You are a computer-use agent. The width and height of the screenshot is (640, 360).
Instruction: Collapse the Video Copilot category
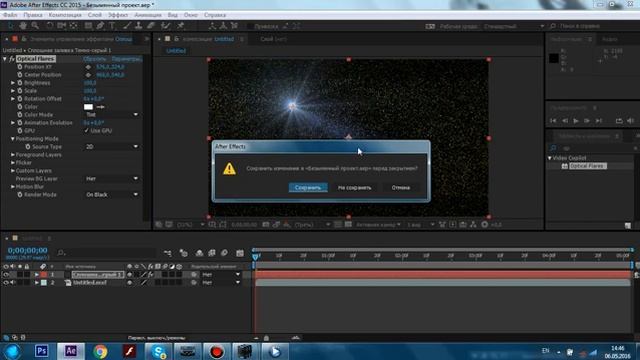[x=549, y=158]
